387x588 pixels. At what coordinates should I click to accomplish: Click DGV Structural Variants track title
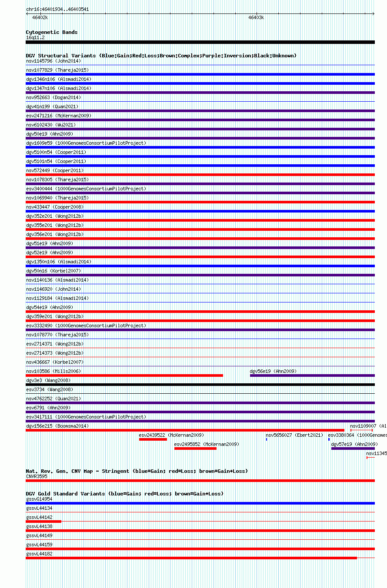point(161,56)
